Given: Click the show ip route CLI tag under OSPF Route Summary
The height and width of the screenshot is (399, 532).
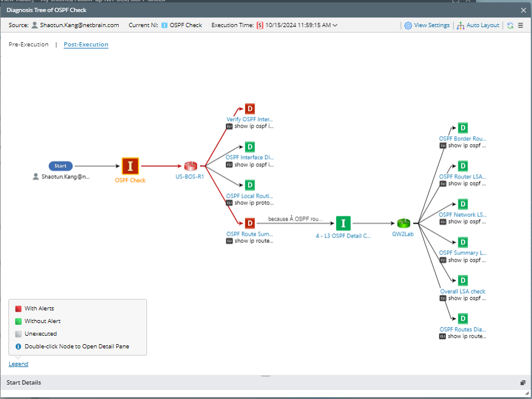Looking at the screenshot, I should coord(247,240).
